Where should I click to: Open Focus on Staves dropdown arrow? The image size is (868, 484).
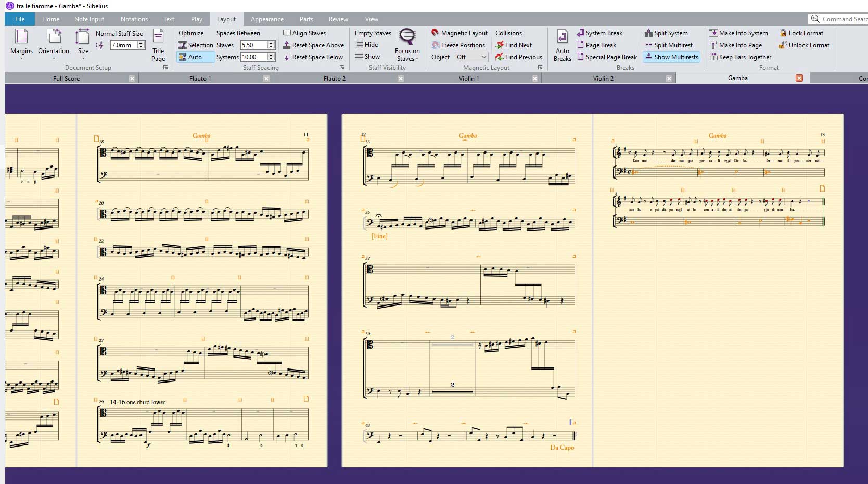(x=417, y=59)
